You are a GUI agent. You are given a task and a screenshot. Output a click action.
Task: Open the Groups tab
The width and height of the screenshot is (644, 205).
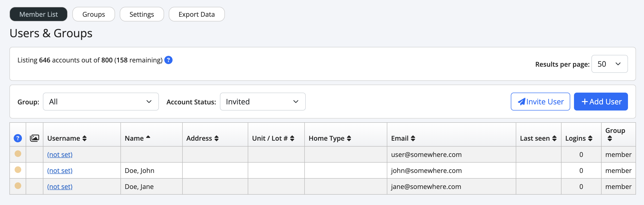tap(94, 14)
